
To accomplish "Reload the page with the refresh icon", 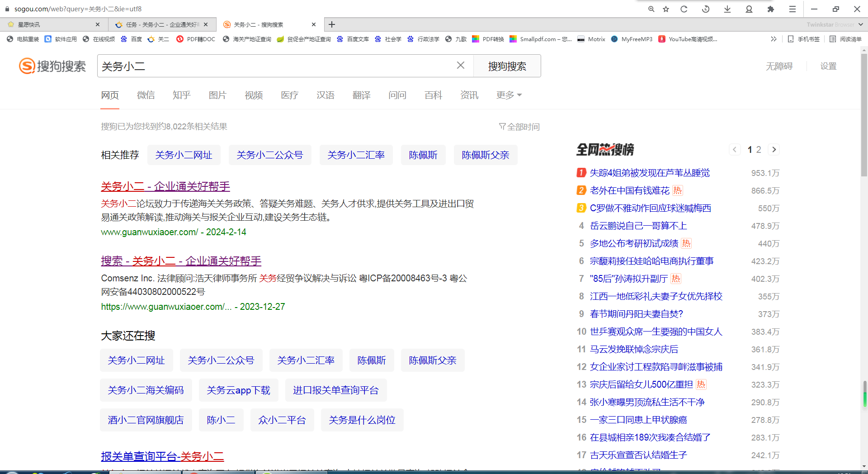I will pyautogui.click(x=684, y=9).
